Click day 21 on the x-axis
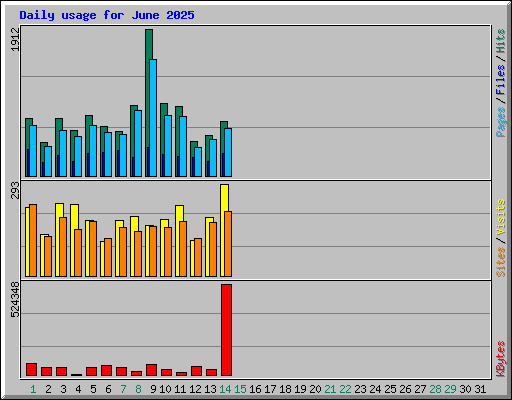The width and height of the screenshot is (512, 400). [330, 389]
